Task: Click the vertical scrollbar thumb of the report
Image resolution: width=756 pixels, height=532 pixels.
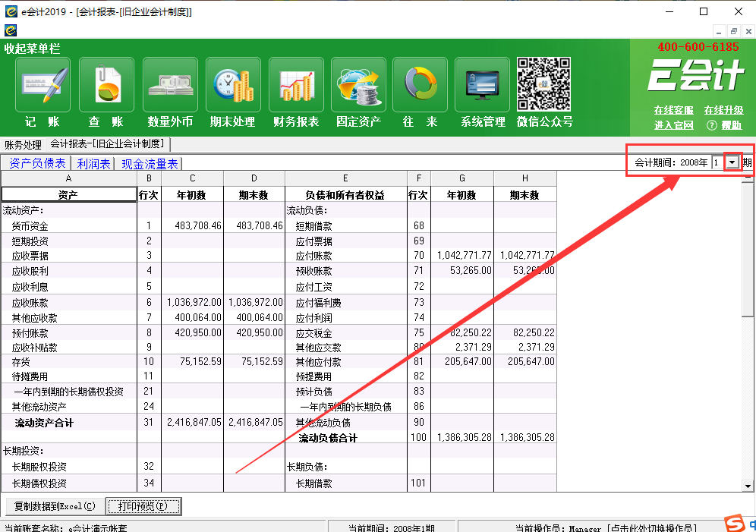Action: tap(748, 248)
